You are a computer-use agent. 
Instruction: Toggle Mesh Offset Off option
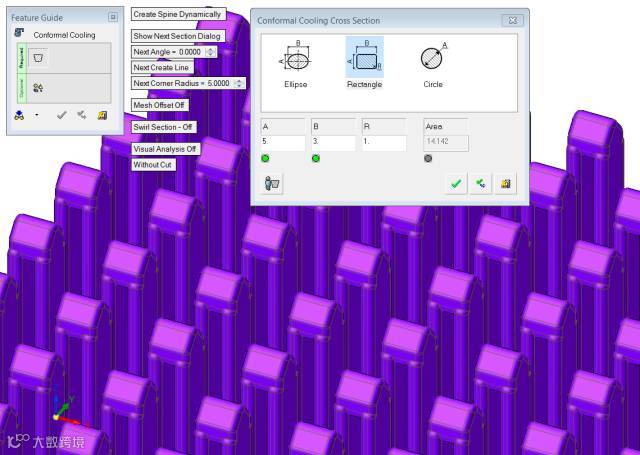(x=159, y=105)
